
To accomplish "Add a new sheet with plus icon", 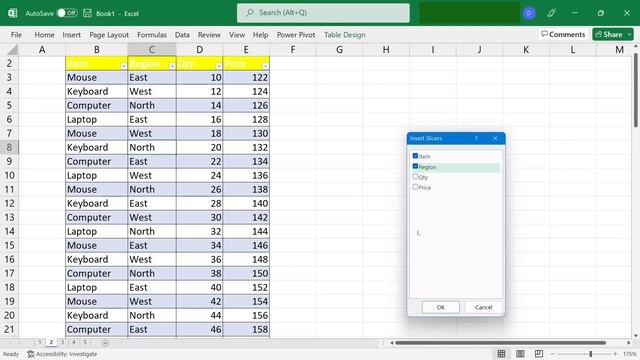I will pyautogui.click(x=105, y=343).
